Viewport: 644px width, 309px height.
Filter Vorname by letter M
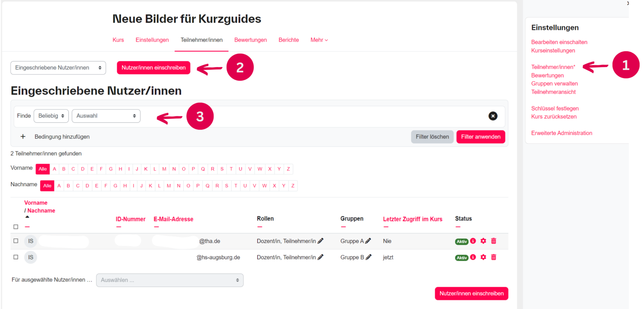(x=164, y=169)
